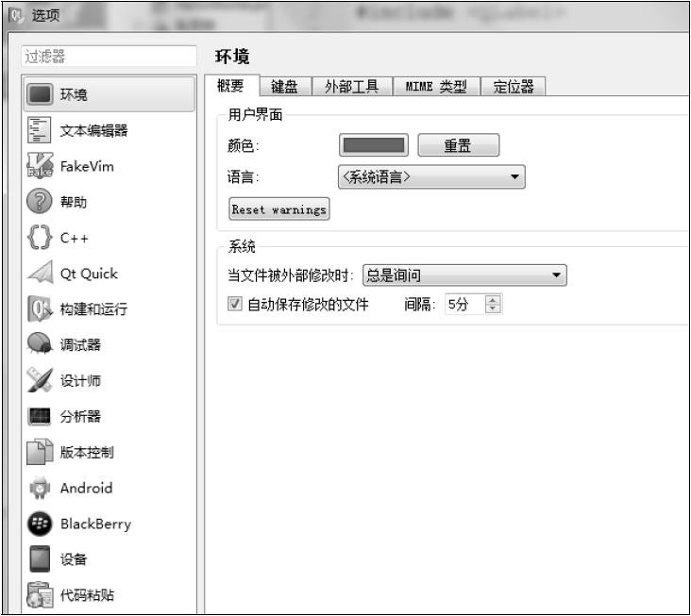This screenshot has width=691, height=616.
Task: Open the BlackBerry logo icon
Action: coord(40,524)
